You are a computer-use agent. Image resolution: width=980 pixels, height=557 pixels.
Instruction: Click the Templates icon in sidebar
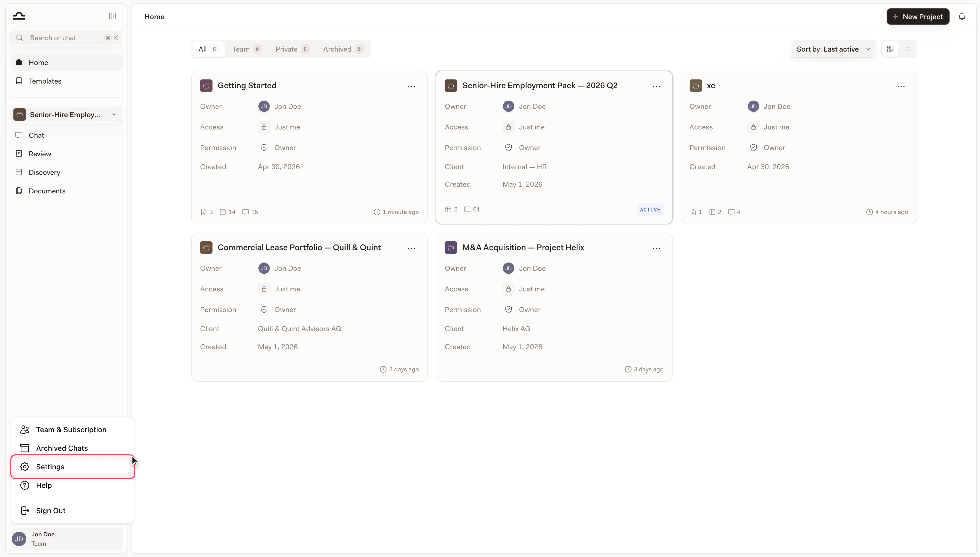tap(19, 81)
